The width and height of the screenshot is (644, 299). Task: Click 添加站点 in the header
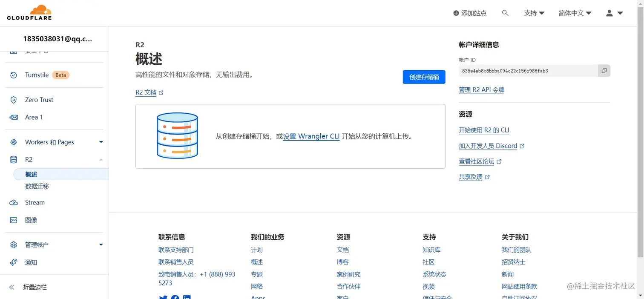click(x=474, y=13)
